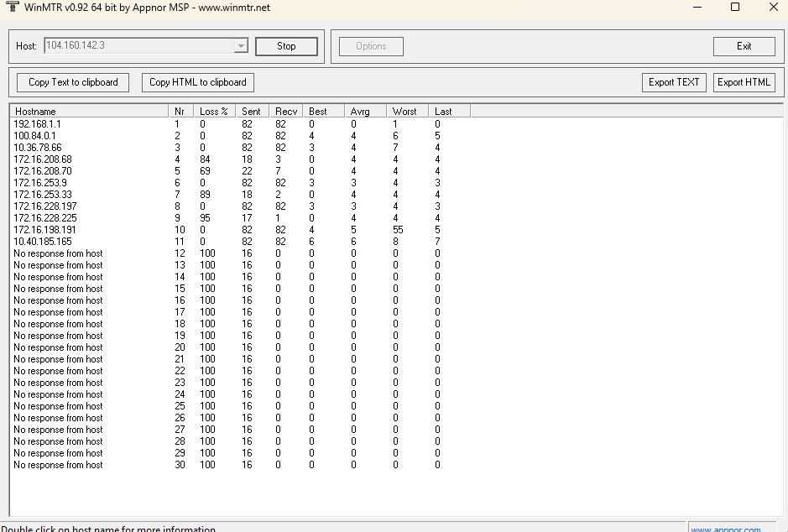788x532 pixels.
Task: Click the Host address input field
Action: click(x=138, y=46)
